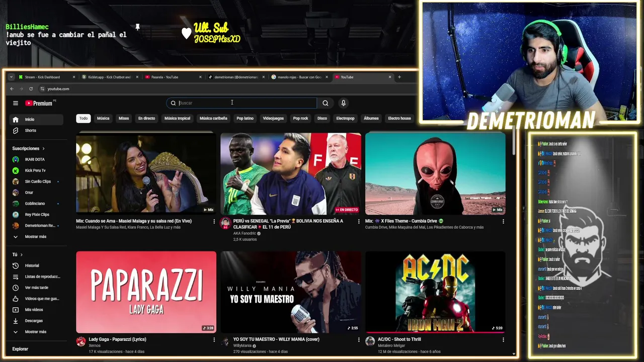Open the tab search dropdown arrow
This screenshot has height=362, width=644.
pos(11,77)
